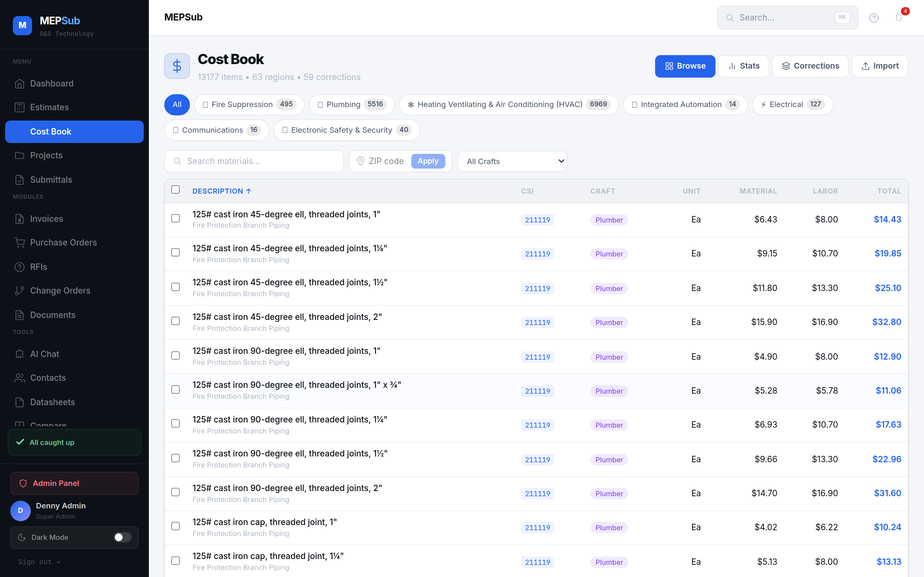Click the notifications bell icon
This screenshot has height=577, width=924.
tap(899, 18)
